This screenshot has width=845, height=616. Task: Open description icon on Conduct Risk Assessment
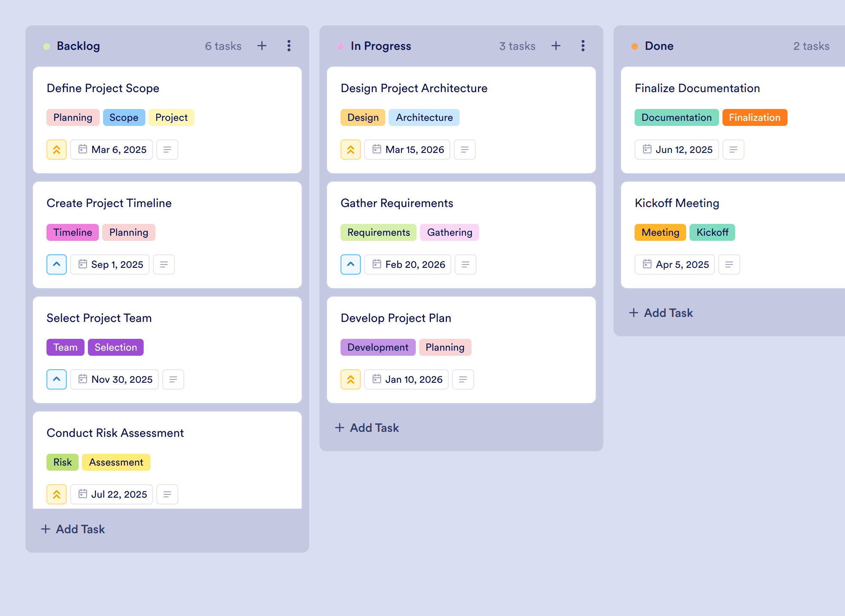[x=167, y=494]
